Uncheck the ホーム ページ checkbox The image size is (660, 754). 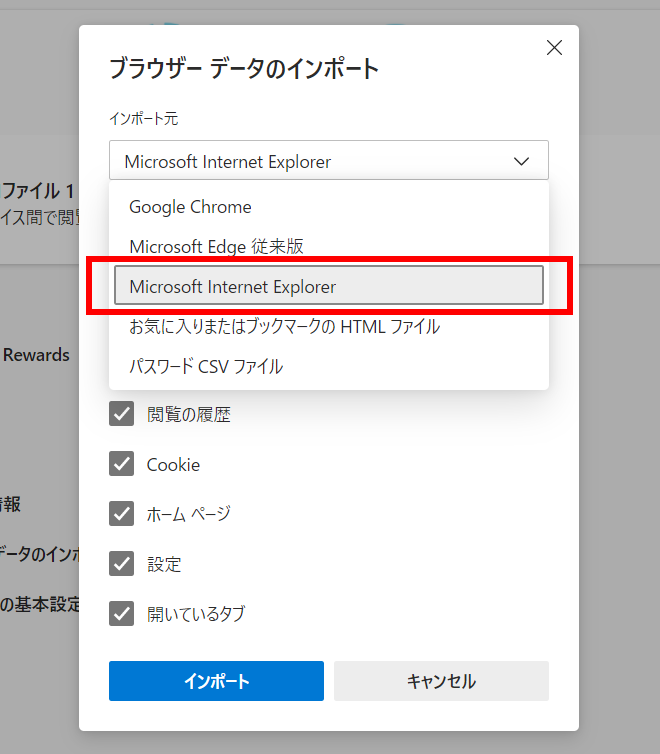(122, 514)
